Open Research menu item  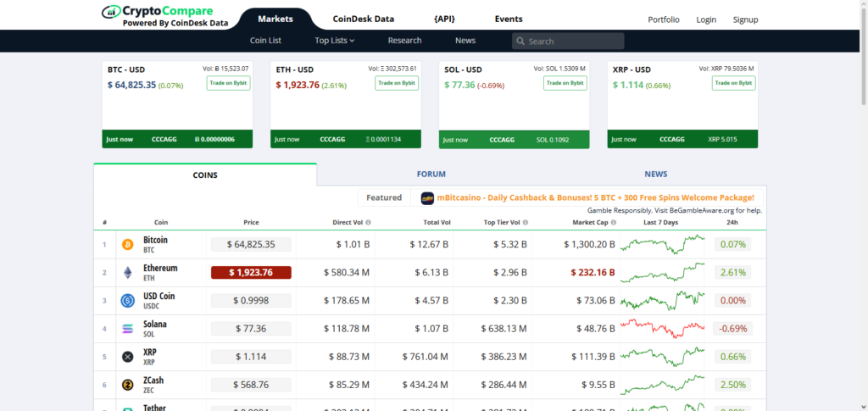click(x=404, y=41)
